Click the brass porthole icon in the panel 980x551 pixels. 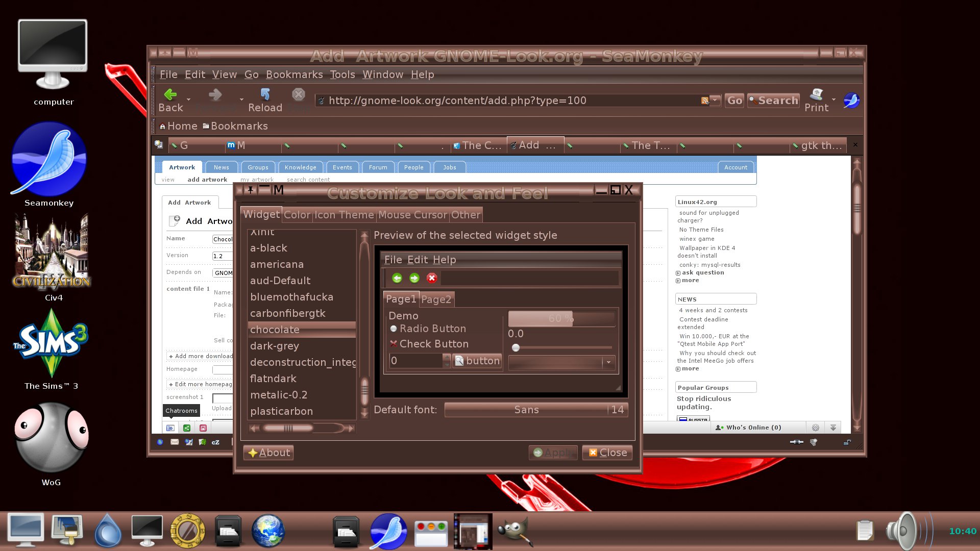point(188,531)
